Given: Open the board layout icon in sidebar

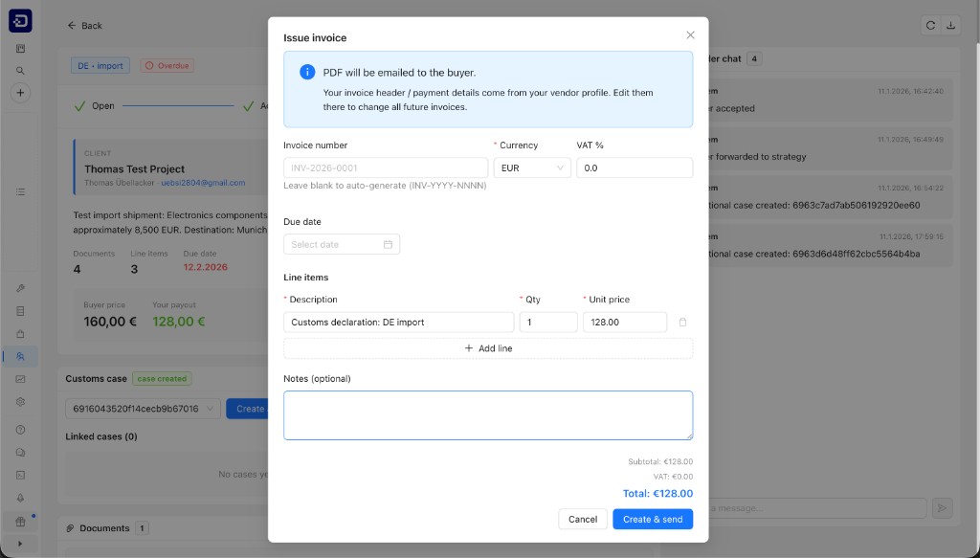Looking at the screenshot, I should [20, 48].
